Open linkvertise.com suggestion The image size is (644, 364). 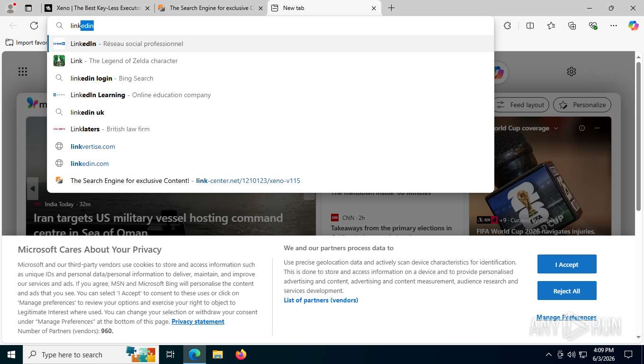(x=270, y=146)
